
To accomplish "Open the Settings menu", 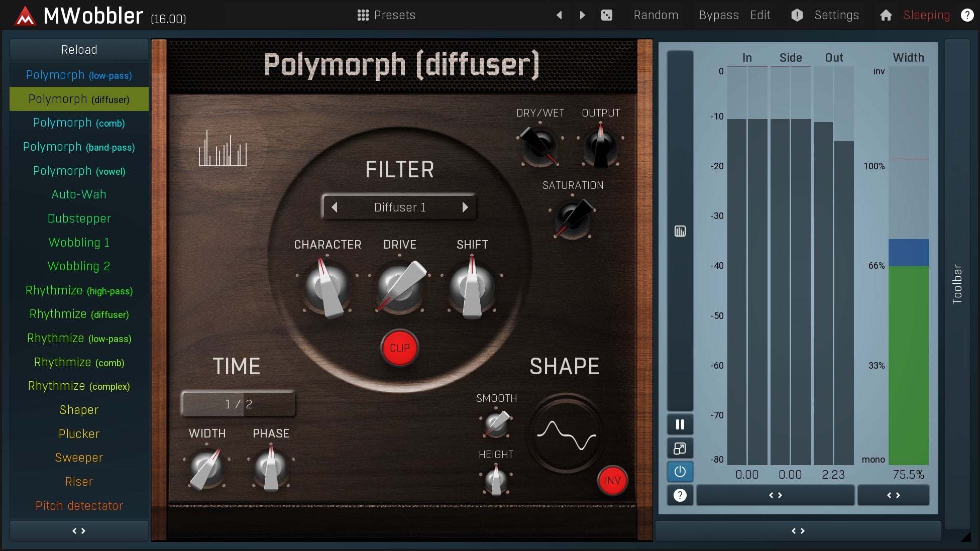I will [x=836, y=15].
